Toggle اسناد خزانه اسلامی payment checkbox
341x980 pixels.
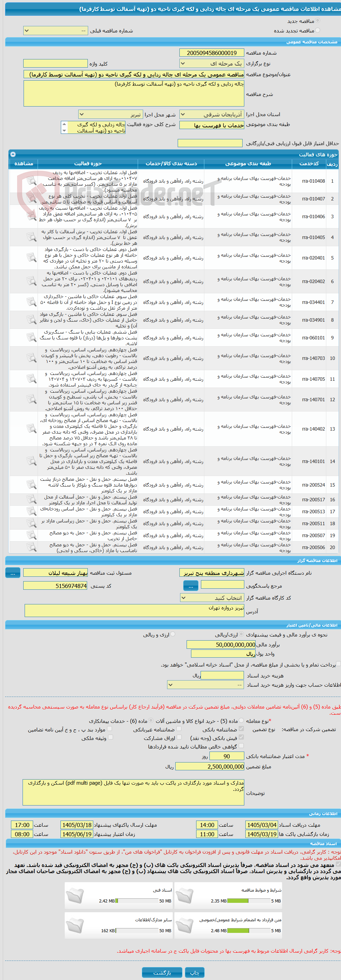[x=339, y=663]
